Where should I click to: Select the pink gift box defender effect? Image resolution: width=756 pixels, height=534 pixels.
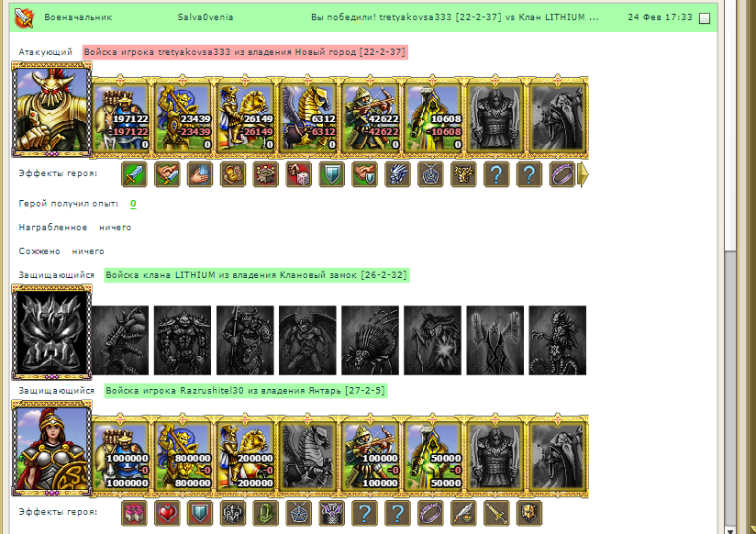click(x=134, y=513)
